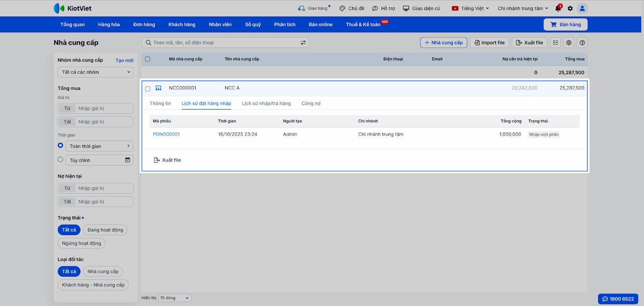
Task: Click the Bán hàng button
Action: (566, 25)
